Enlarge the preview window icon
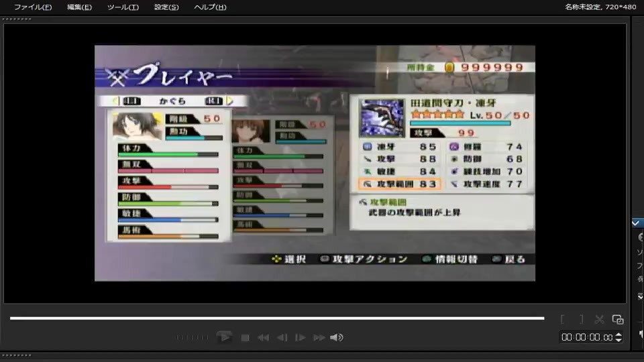 point(618,319)
